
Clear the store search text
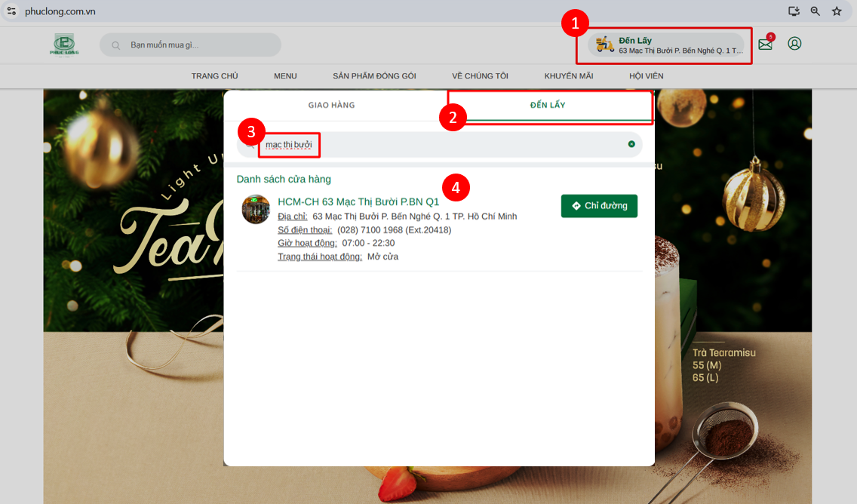point(631,144)
